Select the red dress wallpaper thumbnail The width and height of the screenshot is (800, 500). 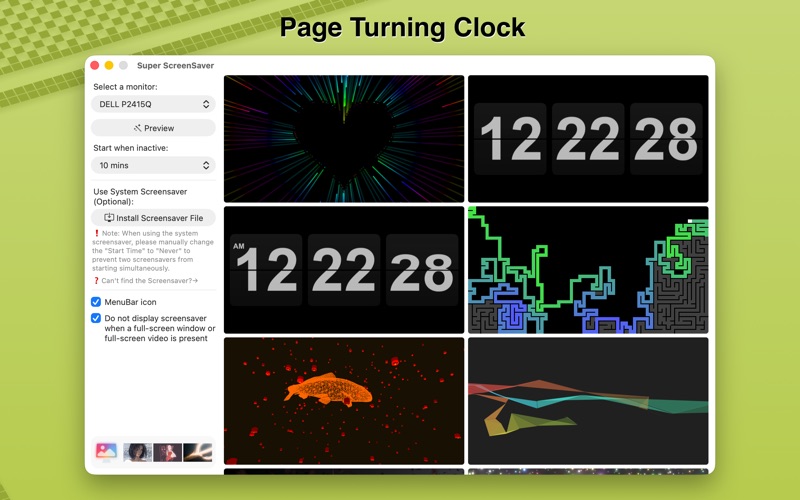[167, 453]
